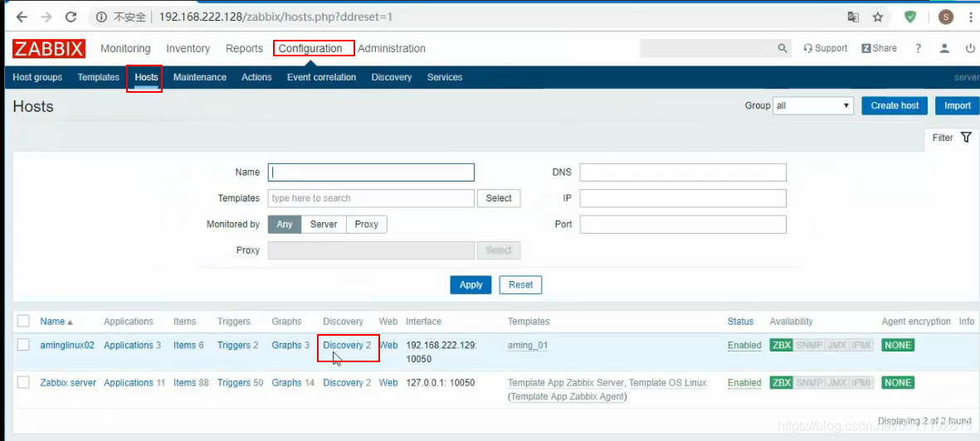Go to Services submenu
The image size is (980, 441).
tap(445, 77)
